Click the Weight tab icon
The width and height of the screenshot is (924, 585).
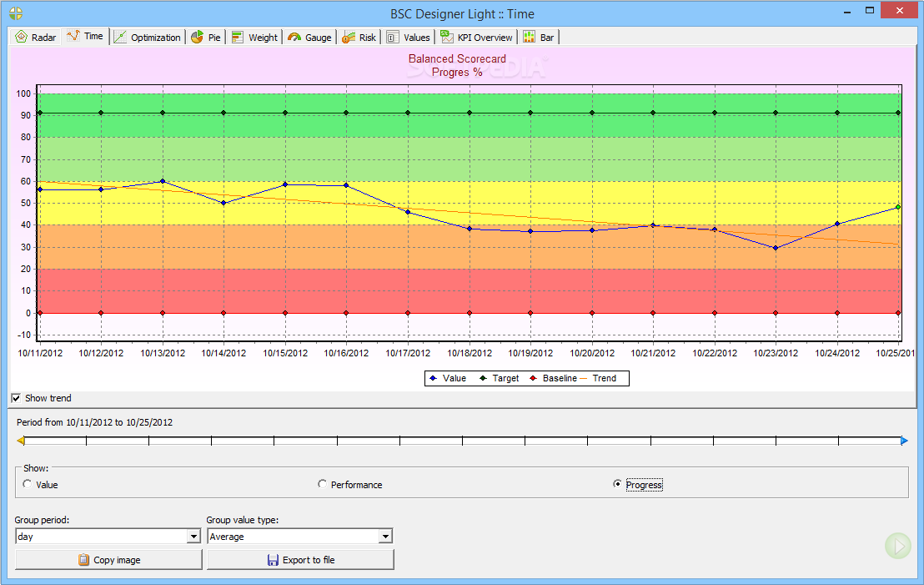(238, 38)
